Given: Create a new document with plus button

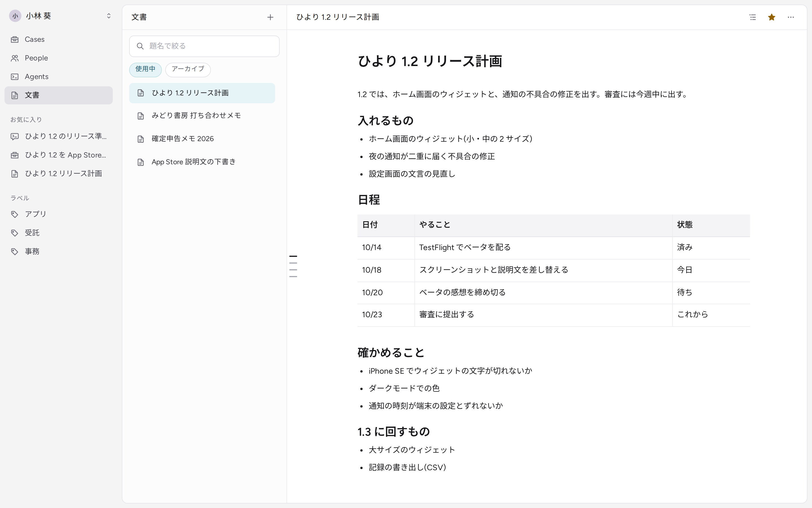Looking at the screenshot, I should (x=270, y=17).
